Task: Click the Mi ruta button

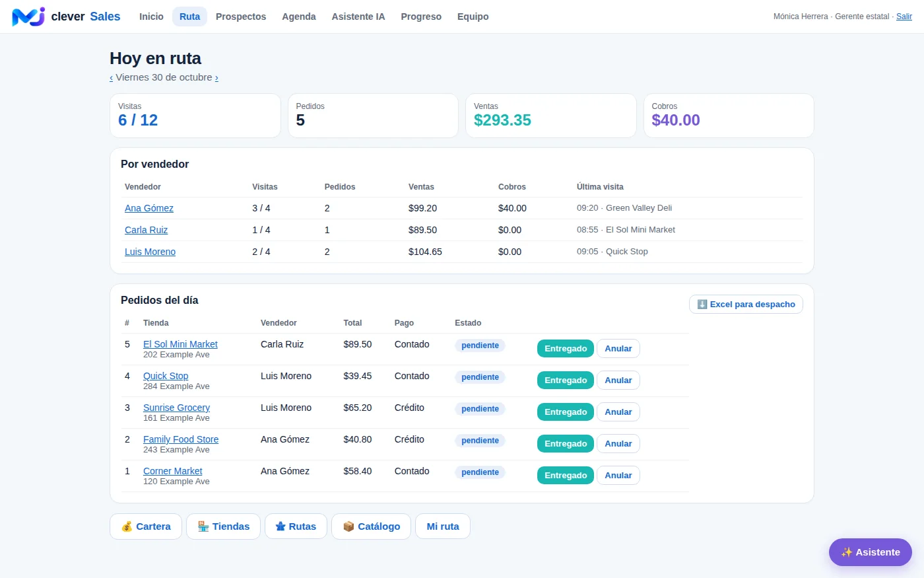Action: click(443, 526)
